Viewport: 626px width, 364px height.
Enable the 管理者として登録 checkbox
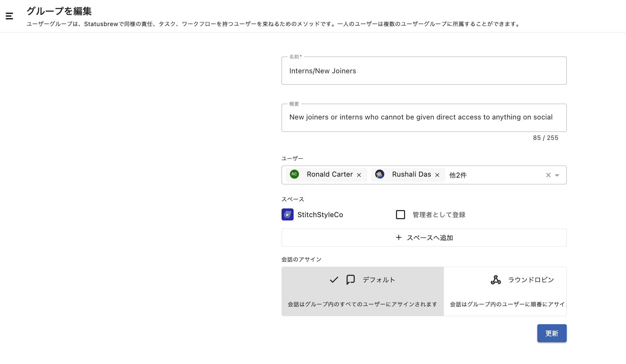(400, 214)
